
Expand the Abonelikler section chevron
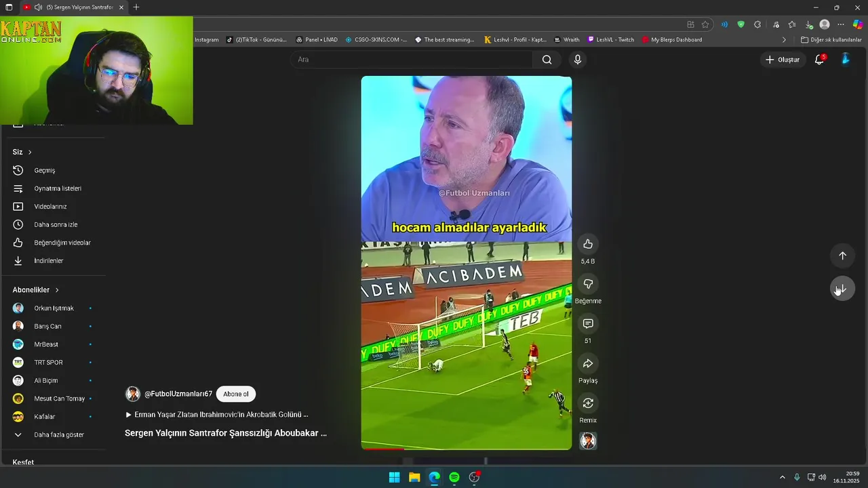tap(57, 290)
